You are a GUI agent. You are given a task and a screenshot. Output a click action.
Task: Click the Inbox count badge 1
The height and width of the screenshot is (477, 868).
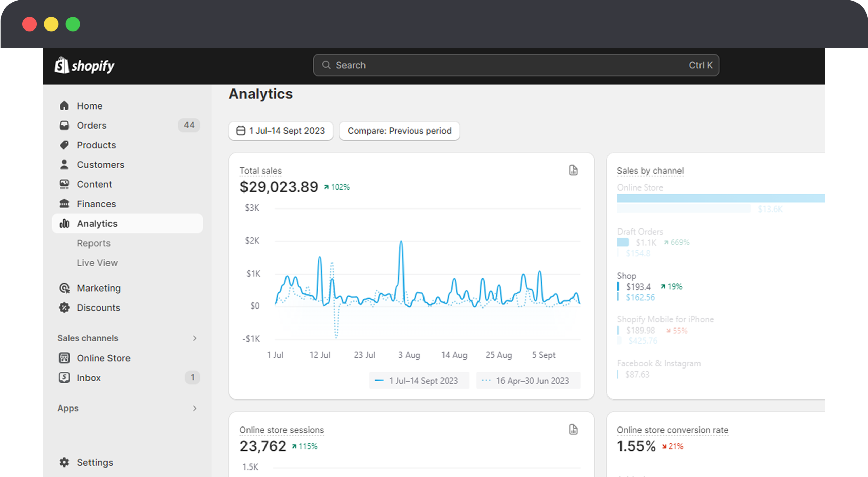coord(193,377)
